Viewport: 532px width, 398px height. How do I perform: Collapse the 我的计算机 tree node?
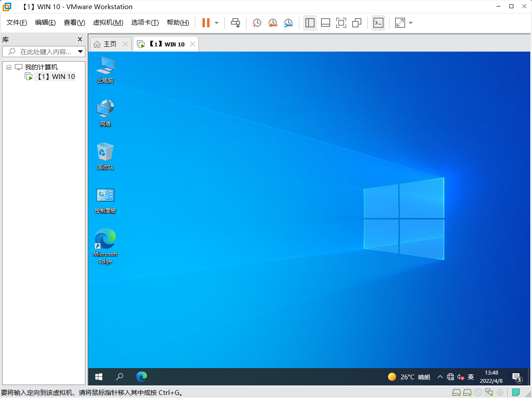9,67
